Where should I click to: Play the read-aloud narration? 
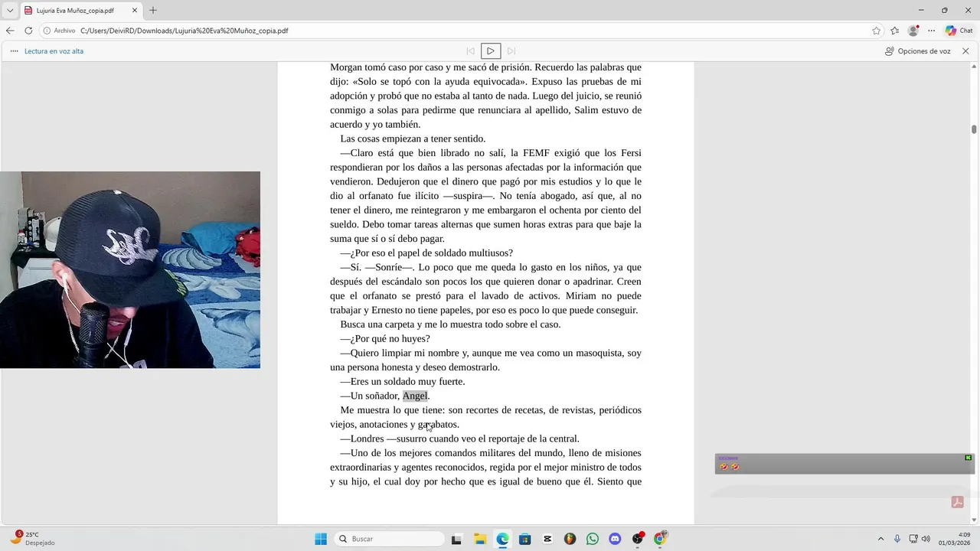(x=491, y=51)
